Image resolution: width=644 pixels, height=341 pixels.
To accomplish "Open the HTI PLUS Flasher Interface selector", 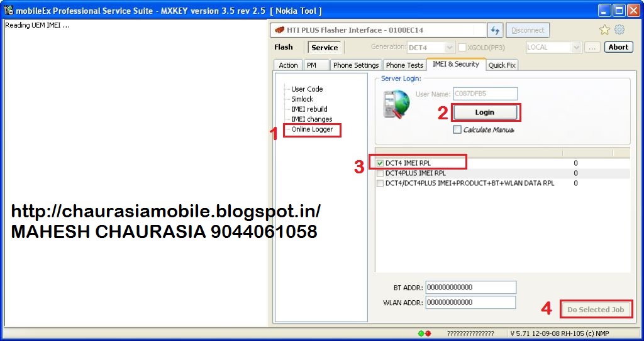I will [x=378, y=30].
